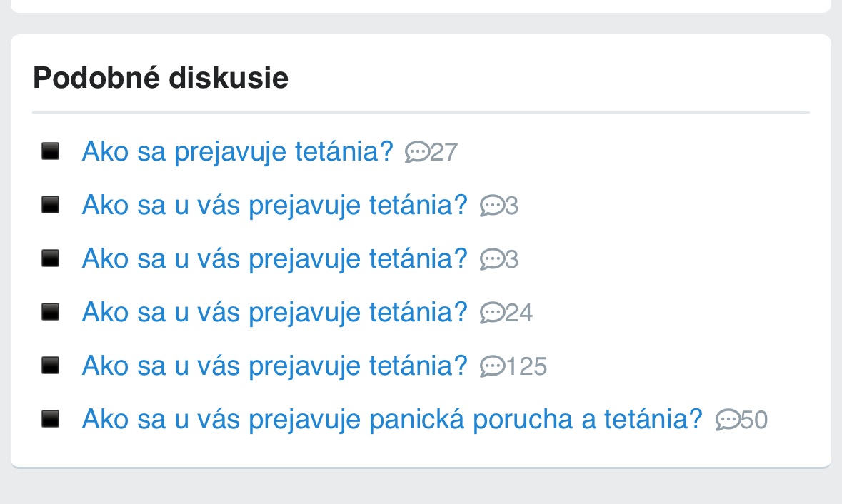Open the "Ako sa prejavuje tetánia?" discussion link

(237, 152)
